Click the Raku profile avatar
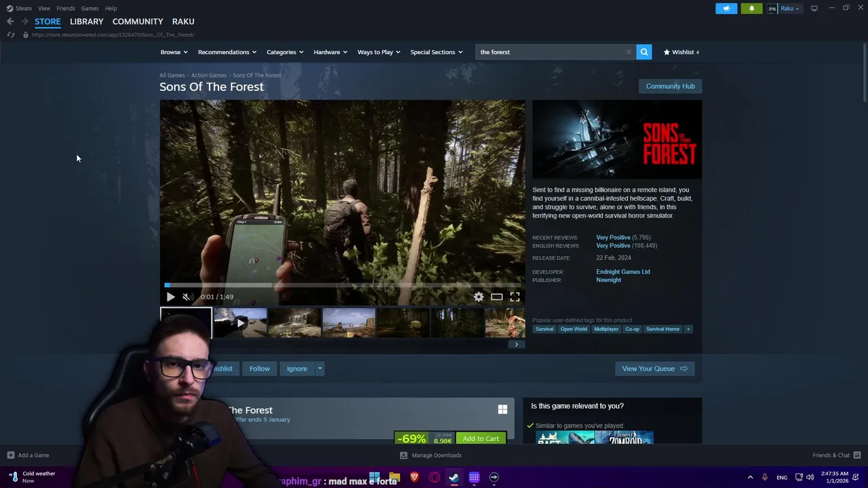 pos(772,9)
